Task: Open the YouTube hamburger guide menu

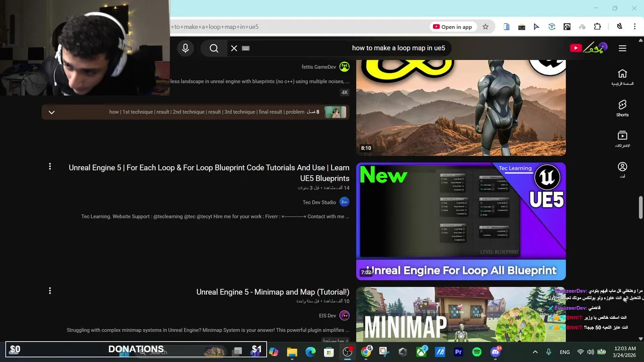Action: click(622, 48)
